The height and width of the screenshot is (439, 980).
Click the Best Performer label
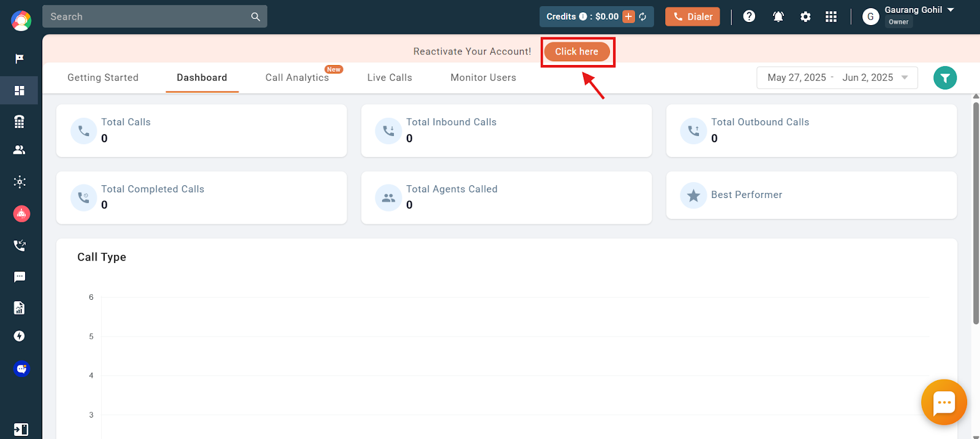(747, 195)
